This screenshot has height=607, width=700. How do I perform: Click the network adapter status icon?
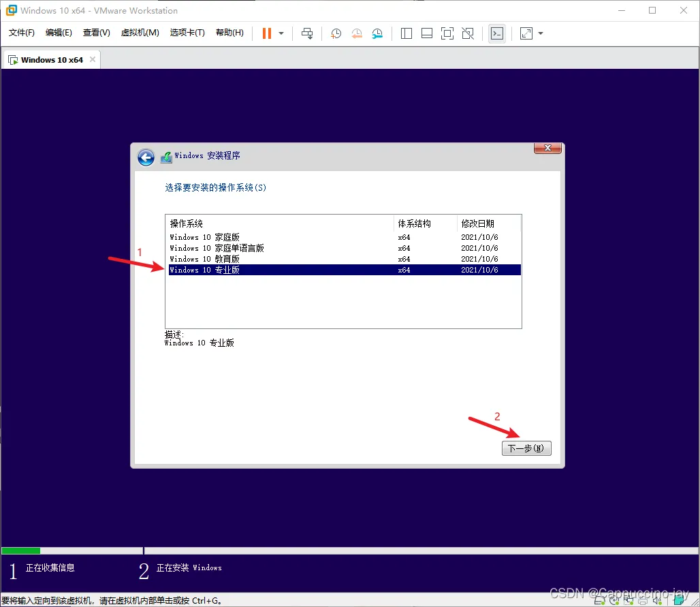[x=628, y=601]
